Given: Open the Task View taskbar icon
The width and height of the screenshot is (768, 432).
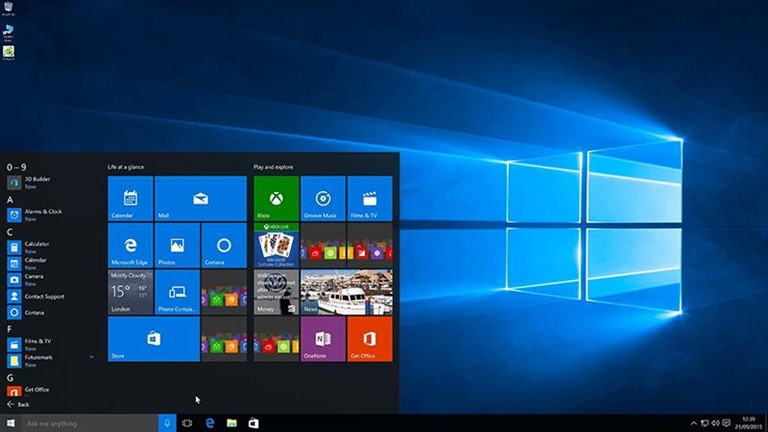Looking at the screenshot, I should (187, 423).
